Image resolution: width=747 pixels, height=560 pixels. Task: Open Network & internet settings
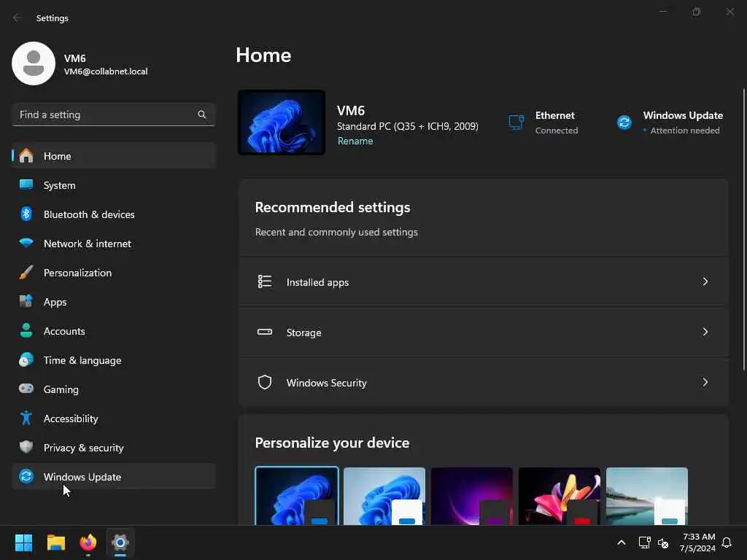click(x=114, y=244)
